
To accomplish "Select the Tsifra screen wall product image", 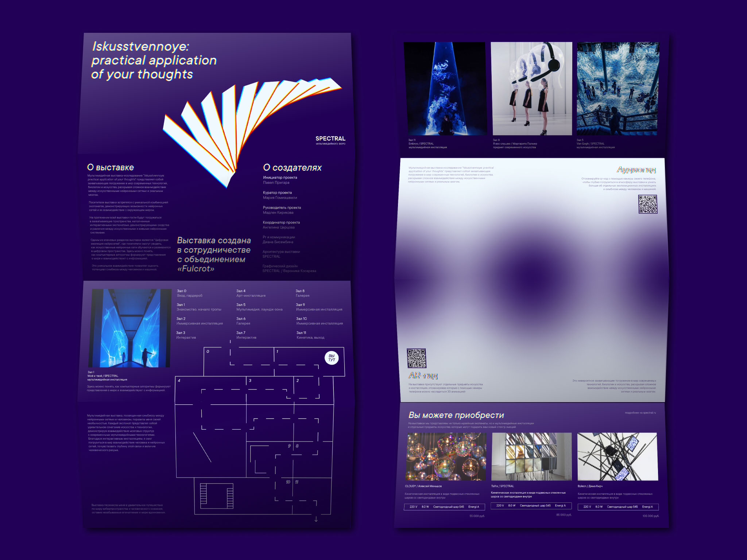I will coord(531,456).
